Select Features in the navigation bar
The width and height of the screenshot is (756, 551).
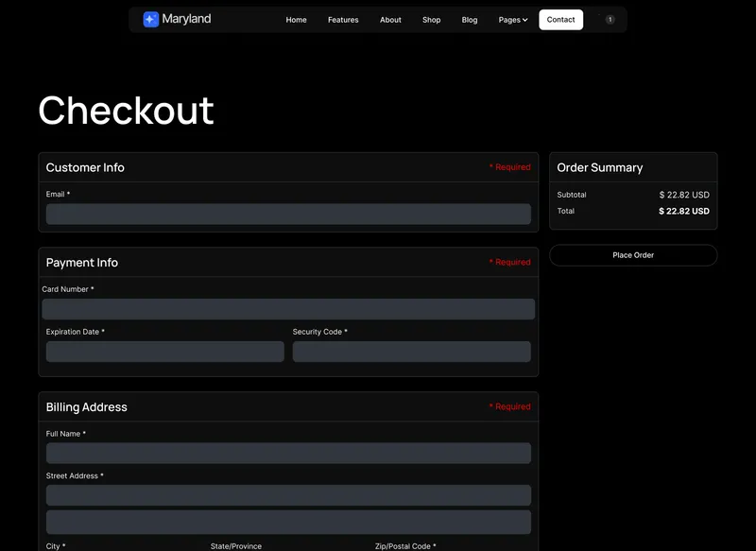343,19
